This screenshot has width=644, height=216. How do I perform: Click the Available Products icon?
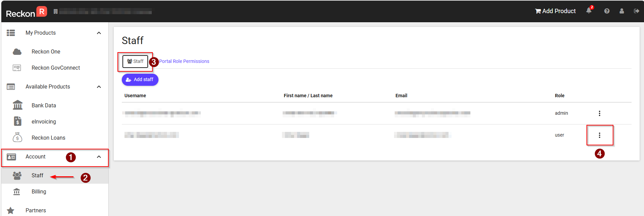[x=11, y=87]
